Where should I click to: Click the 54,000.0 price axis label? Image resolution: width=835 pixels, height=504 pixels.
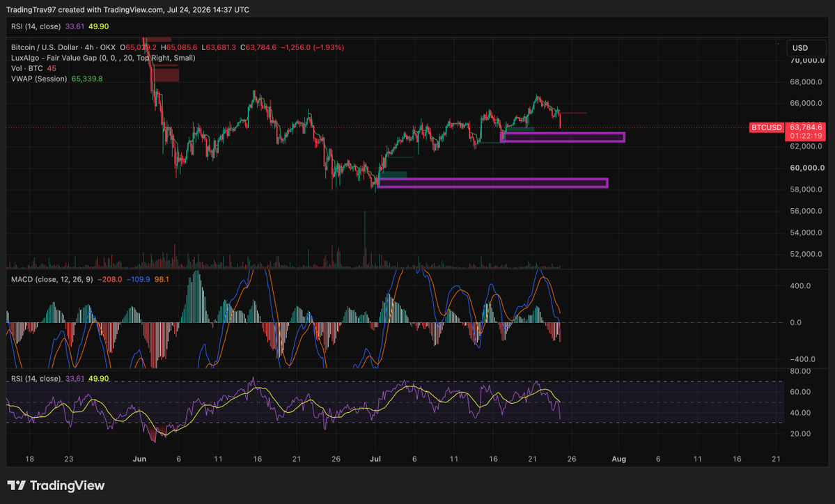point(806,233)
